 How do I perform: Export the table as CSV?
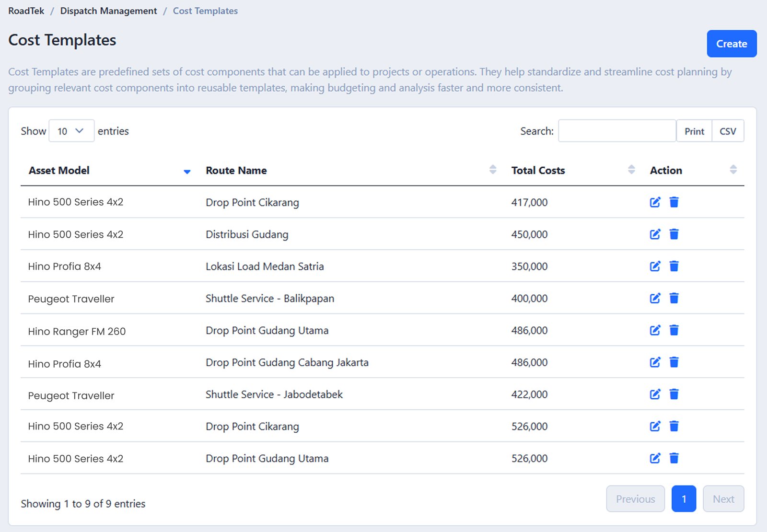click(727, 131)
